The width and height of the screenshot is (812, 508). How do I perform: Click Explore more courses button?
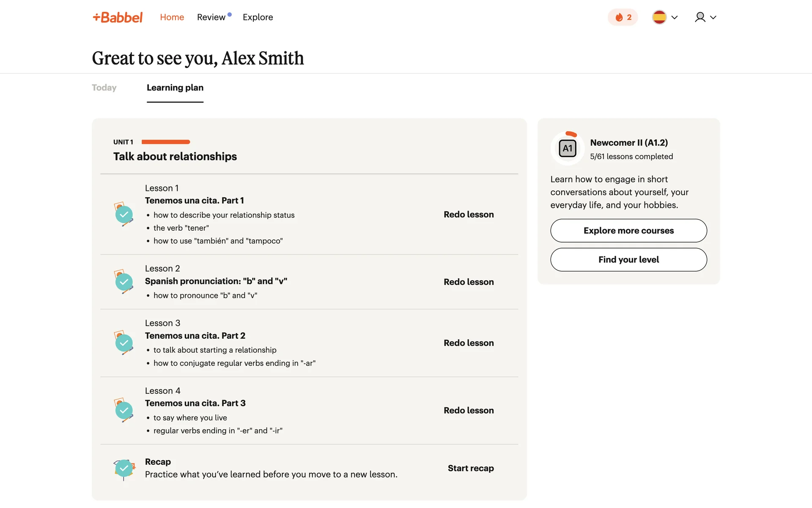pyautogui.click(x=628, y=231)
